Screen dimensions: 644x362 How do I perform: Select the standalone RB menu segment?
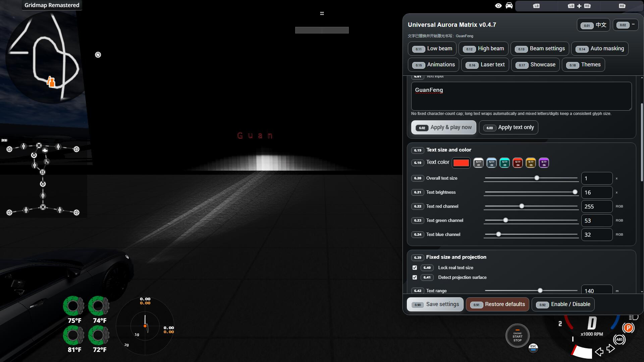tap(622, 6)
